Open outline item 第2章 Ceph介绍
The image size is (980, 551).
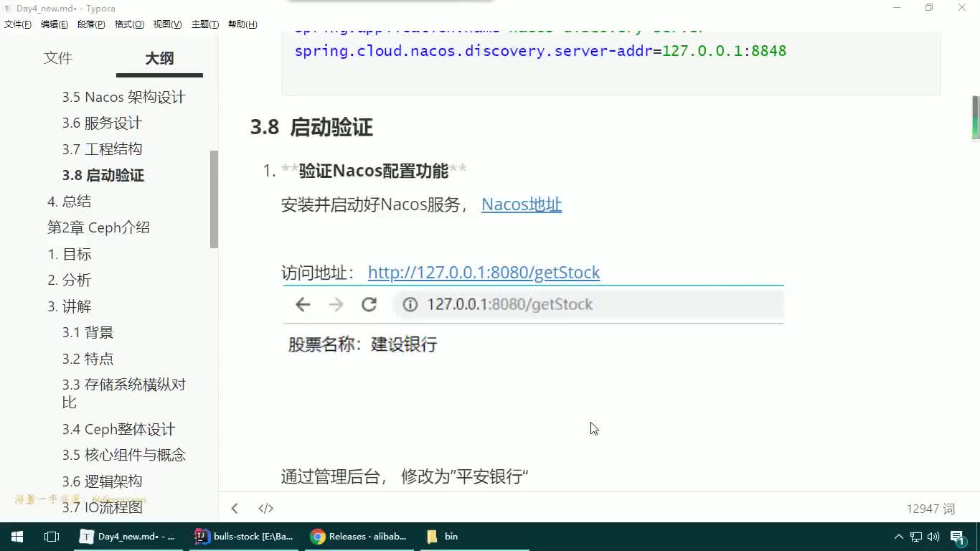pyautogui.click(x=98, y=227)
